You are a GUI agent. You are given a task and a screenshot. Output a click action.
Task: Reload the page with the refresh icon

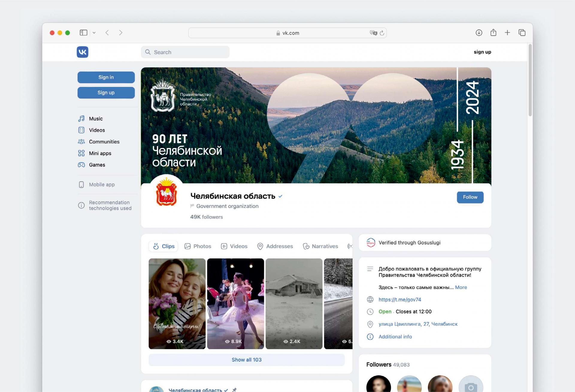pos(382,33)
